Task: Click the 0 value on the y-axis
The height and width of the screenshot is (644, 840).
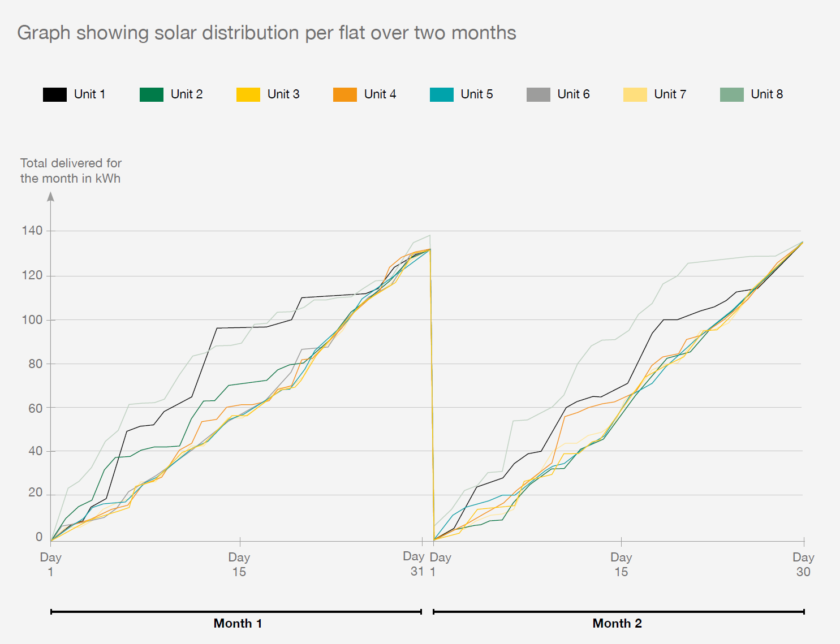Action: pos(39,537)
